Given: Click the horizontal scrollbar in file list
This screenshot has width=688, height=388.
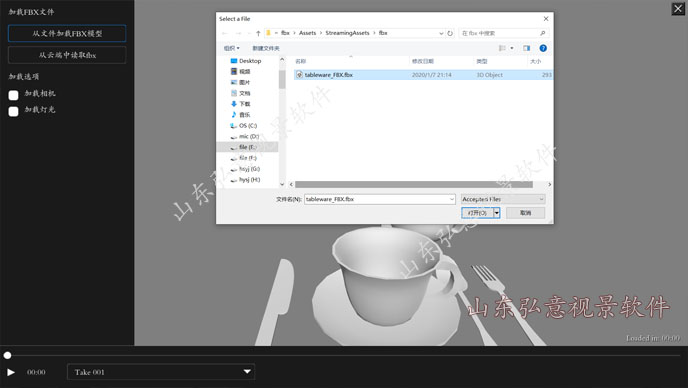Looking at the screenshot, I should pos(414,185).
